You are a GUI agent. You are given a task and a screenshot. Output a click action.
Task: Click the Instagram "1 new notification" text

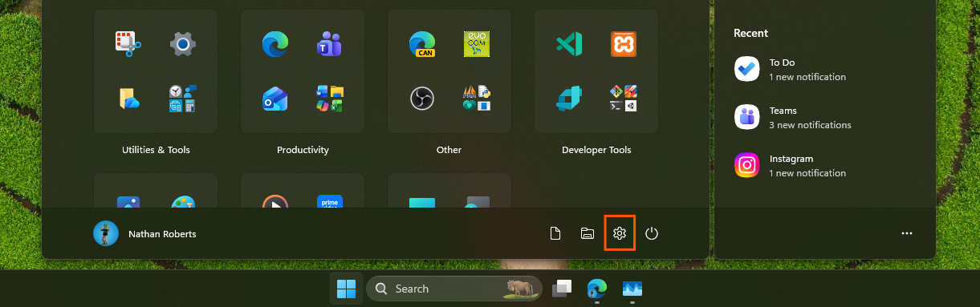(807, 173)
